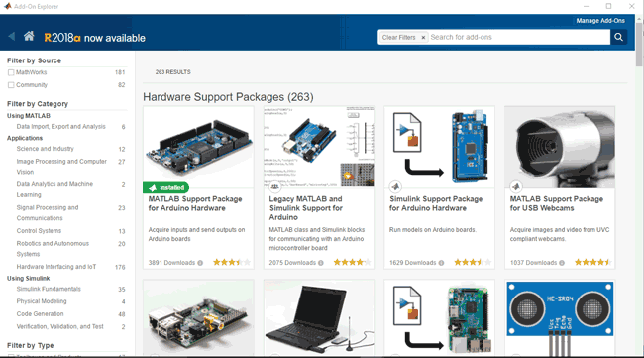Click the Search for add-ons field
644x358 pixels.
coord(519,37)
